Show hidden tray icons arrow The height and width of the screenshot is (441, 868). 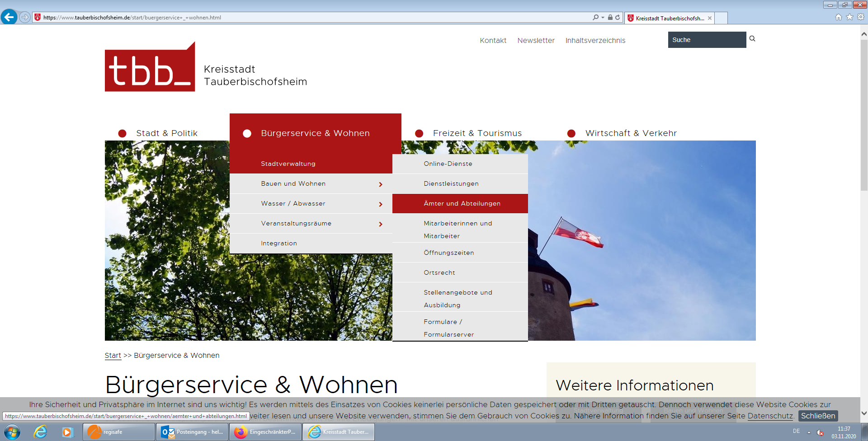[809, 432]
